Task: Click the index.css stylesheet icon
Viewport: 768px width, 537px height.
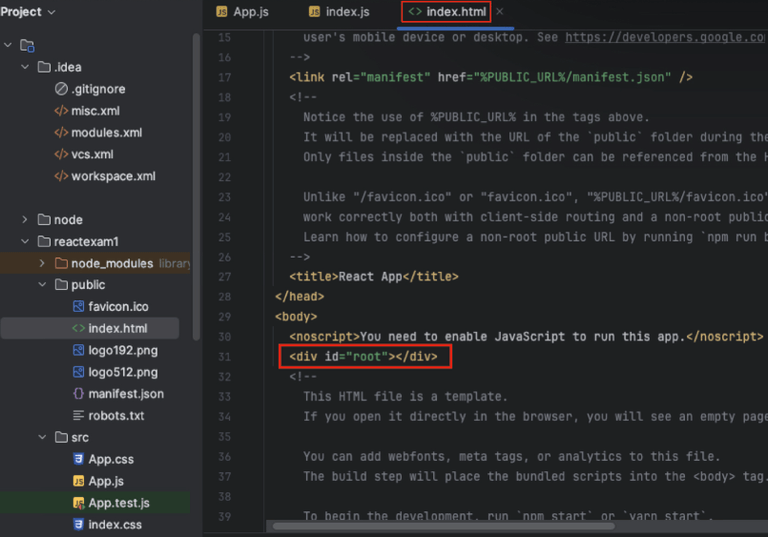Action: pyautogui.click(x=78, y=525)
